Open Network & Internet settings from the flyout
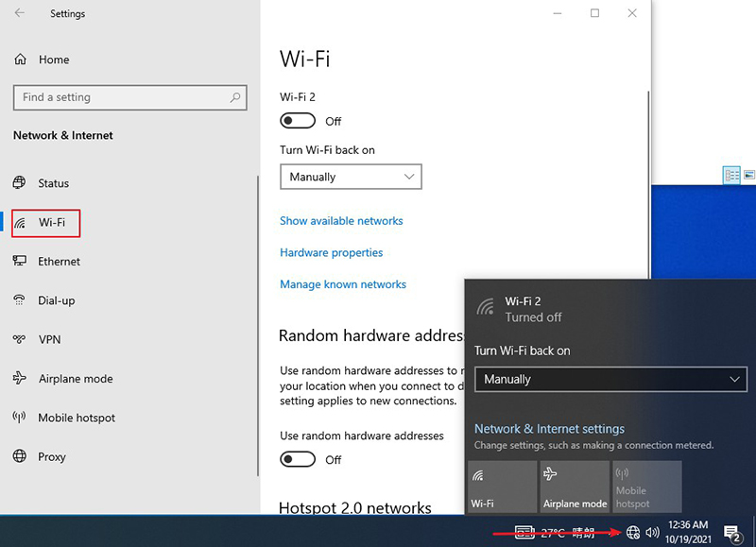Screen dimensions: 756x547 549,429
